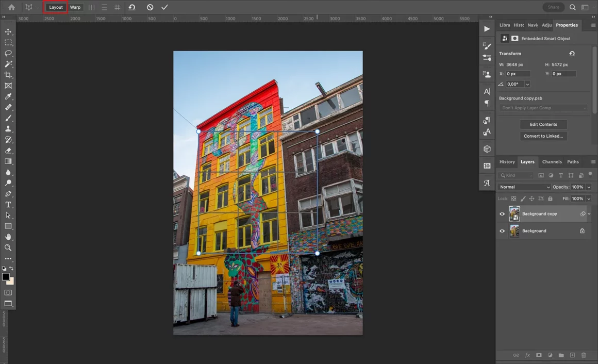
Task: Toggle pixel layer filter
Action: 541,175
